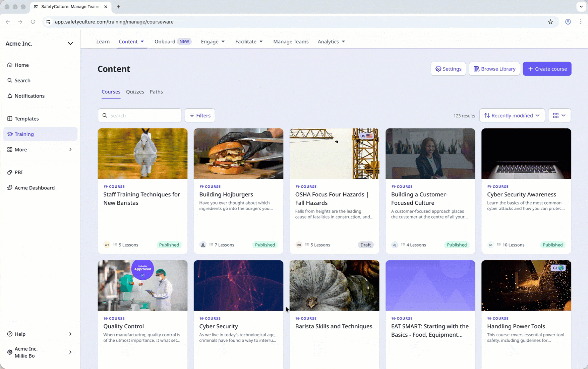Open the Handling Power Tools course title
The width and height of the screenshot is (588, 369).
coord(516,326)
